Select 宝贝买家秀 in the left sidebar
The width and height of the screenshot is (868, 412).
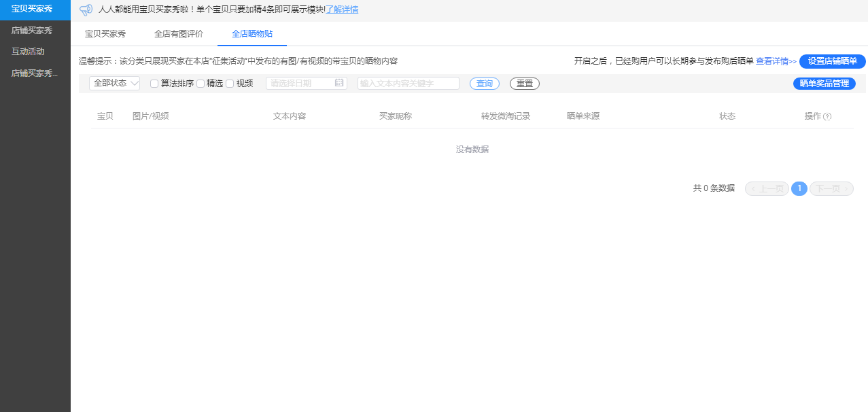click(x=32, y=9)
